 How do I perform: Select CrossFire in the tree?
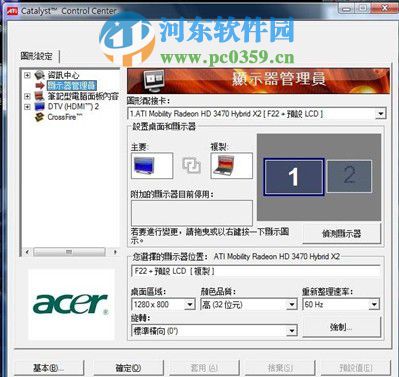click(65, 117)
